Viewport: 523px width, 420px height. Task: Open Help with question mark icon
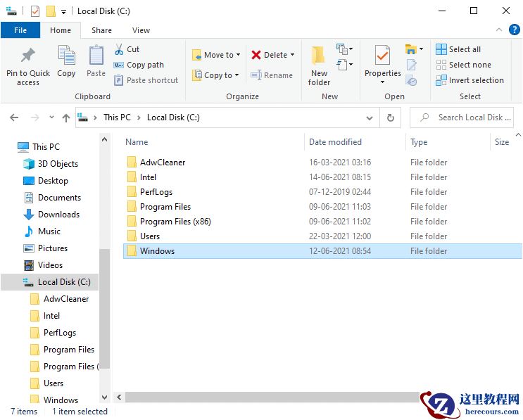pos(514,30)
